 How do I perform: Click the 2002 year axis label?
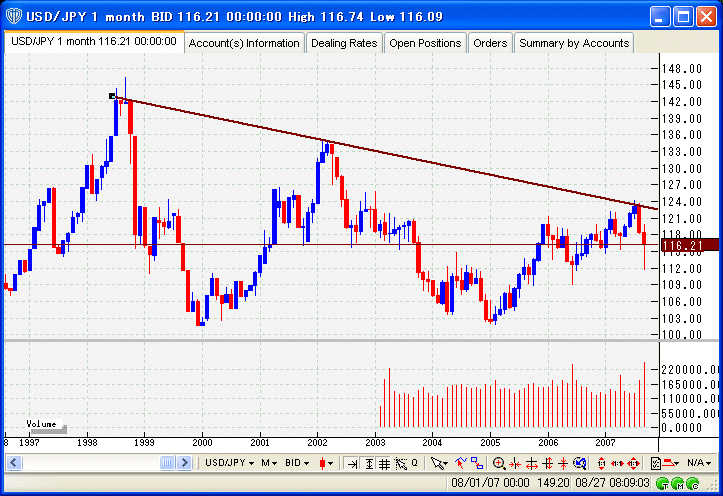[317, 443]
